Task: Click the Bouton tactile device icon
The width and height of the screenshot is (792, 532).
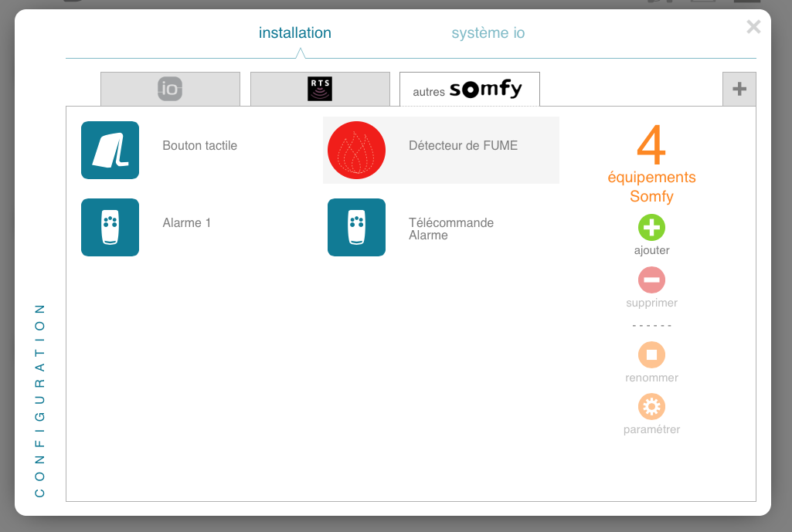Action: [110, 150]
